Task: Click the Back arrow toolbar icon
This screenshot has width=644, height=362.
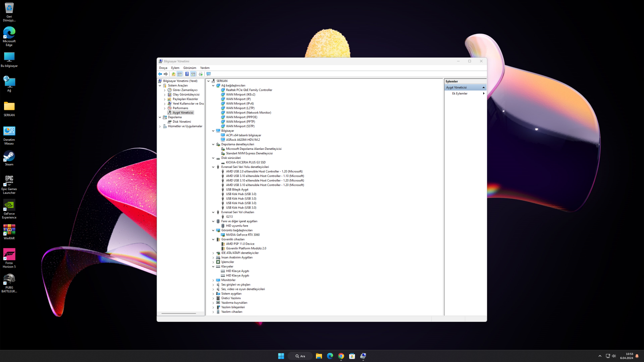Action: [160, 74]
